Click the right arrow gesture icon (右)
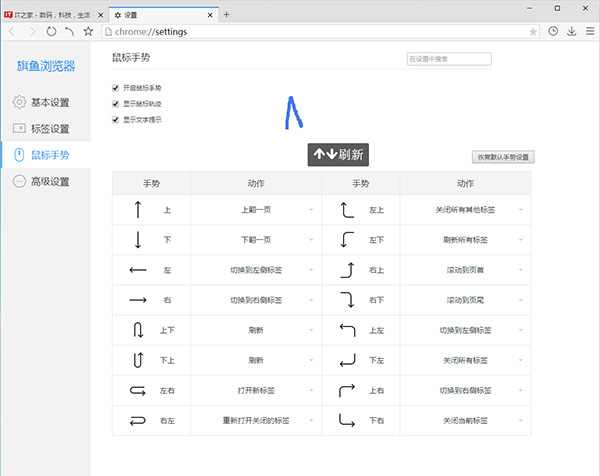 138,300
